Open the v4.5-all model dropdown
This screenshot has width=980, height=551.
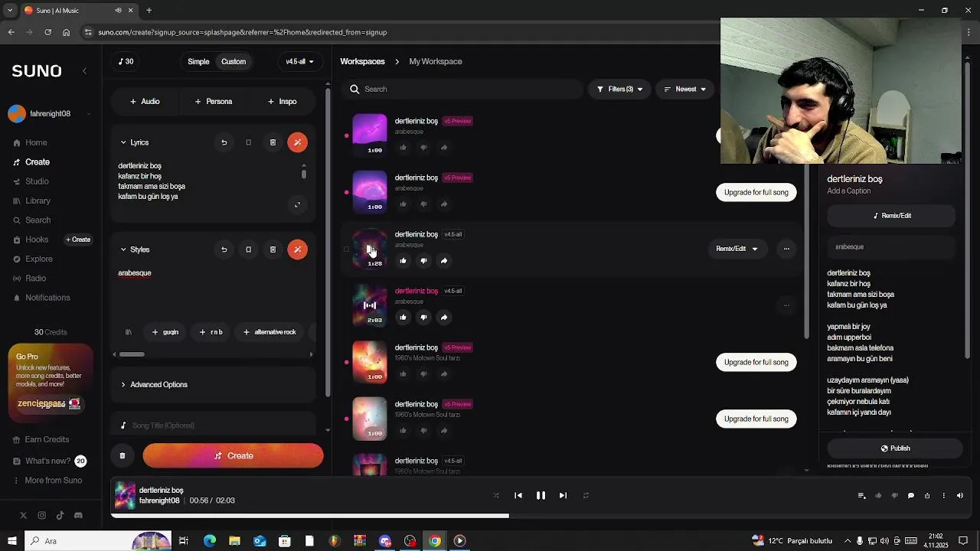pos(299,61)
